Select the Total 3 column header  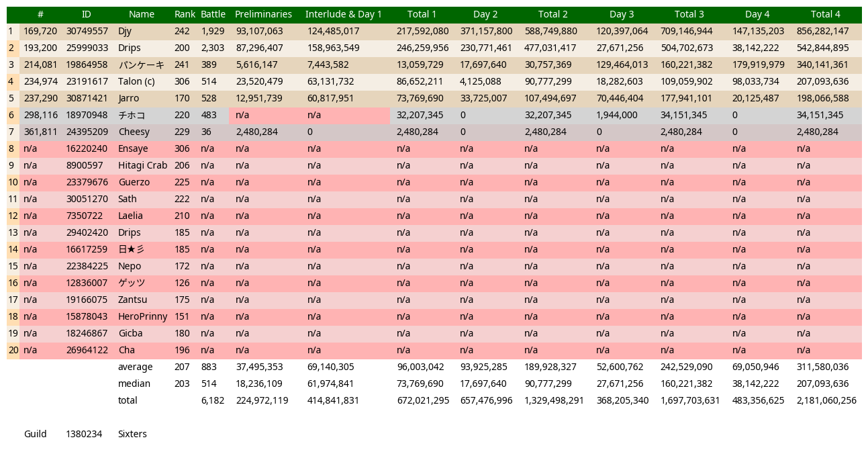[689, 14]
